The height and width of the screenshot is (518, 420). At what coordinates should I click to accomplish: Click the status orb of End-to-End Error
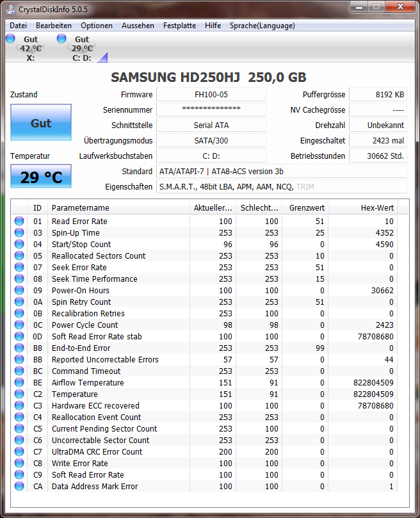click(19, 348)
